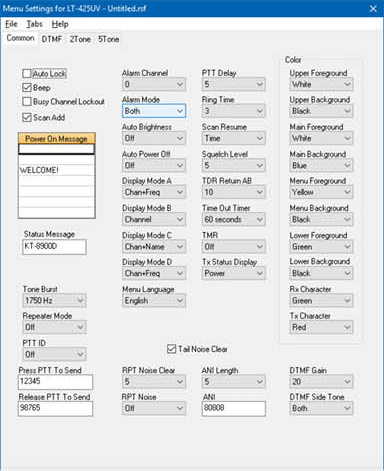This screenshot has height=471, width=384.
Task: Click the Release PTT To Send field
Action: pos(55,409)
